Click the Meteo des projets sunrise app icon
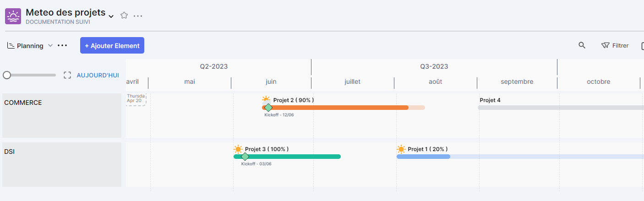The height and width of the screenshot is (201, 644). [13, 16]
